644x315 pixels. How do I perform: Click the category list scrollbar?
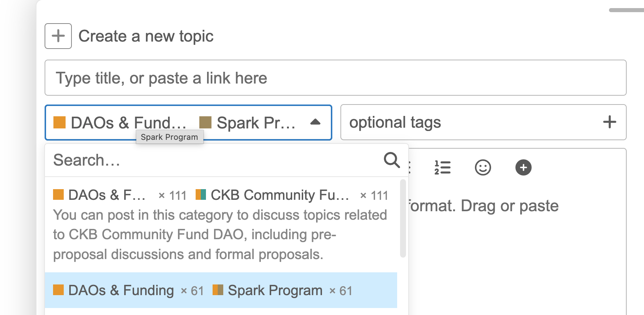click(403, 218)
